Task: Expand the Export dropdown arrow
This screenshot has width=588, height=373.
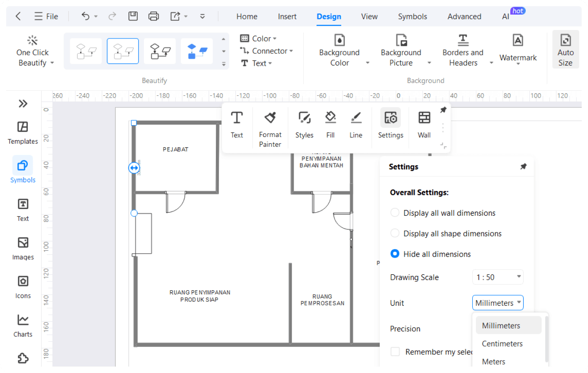Action: pyautogui.click(x=186, y=17)
